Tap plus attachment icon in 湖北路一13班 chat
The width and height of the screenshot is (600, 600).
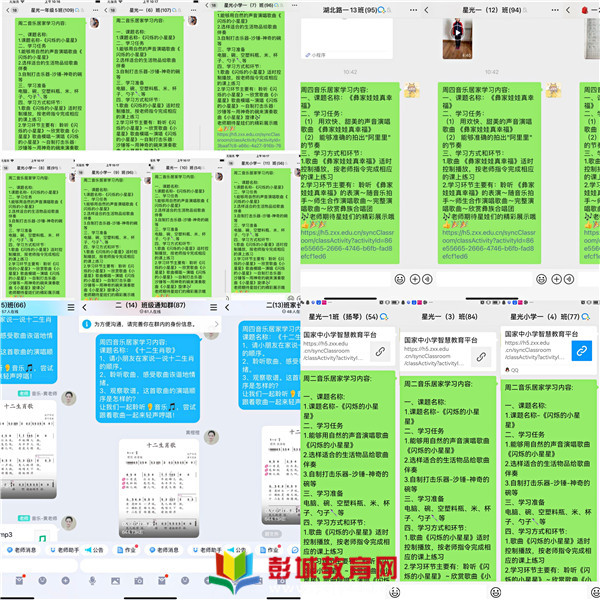click(415, 279)
